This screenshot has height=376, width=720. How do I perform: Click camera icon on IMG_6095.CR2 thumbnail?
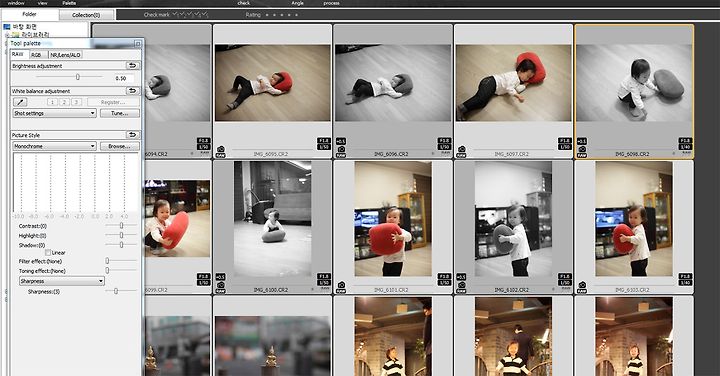pos(221,150)
